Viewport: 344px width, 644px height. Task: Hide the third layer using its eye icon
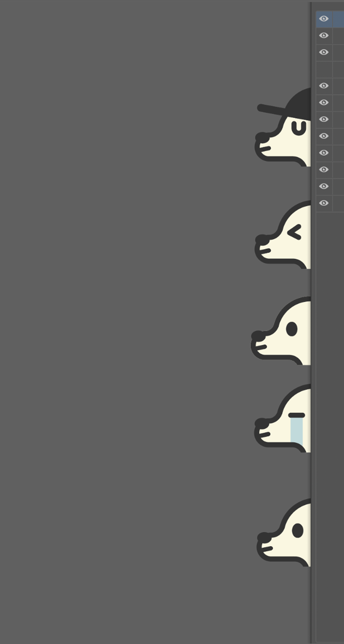point(324,52)
